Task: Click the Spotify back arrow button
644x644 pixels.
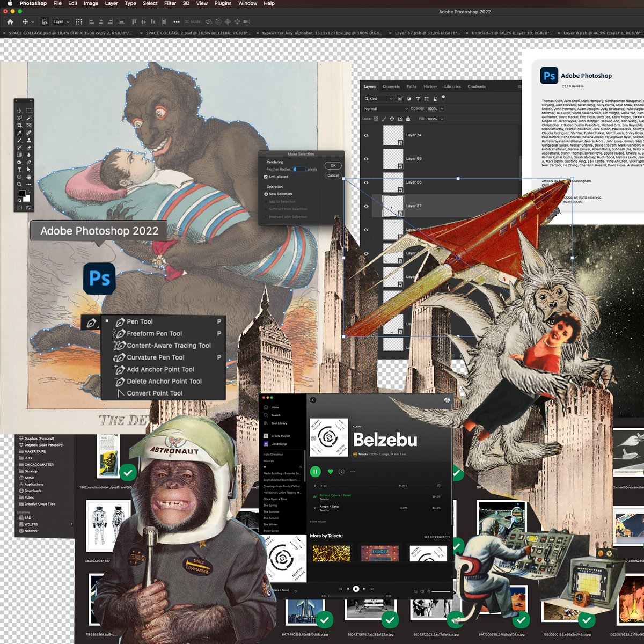Action: tap(313, 400)
